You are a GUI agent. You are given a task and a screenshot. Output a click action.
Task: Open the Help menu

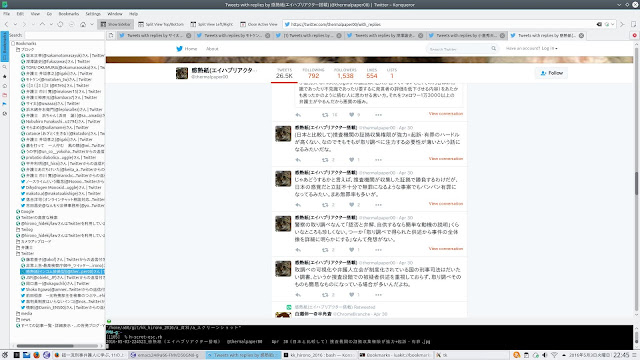[x=133, y=14]
